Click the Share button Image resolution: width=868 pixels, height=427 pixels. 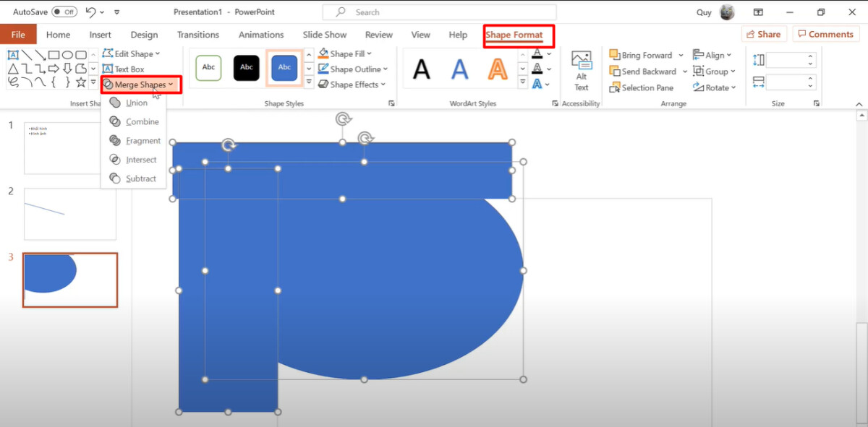(763, 34)
